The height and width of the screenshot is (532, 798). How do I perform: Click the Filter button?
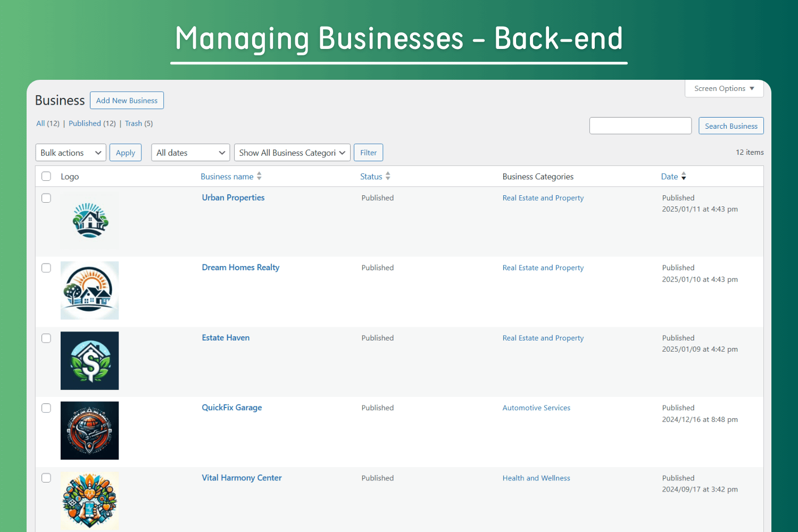click(368, 153)
